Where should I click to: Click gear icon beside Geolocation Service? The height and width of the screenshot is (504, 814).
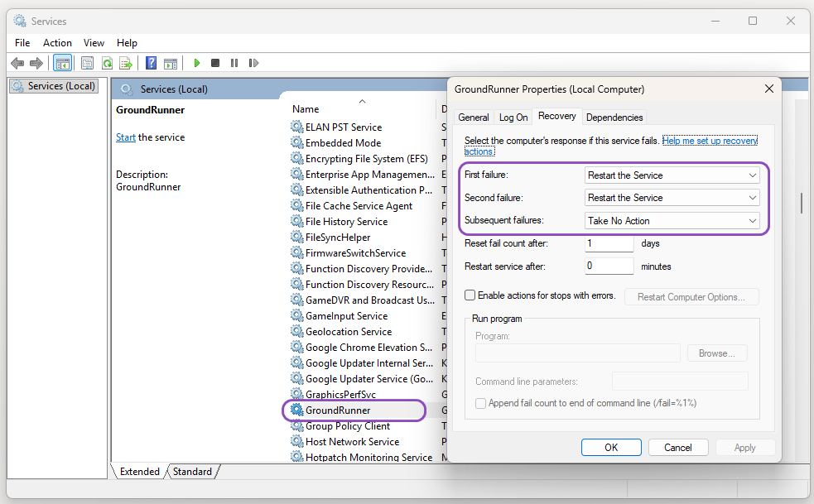coord(297,331)
